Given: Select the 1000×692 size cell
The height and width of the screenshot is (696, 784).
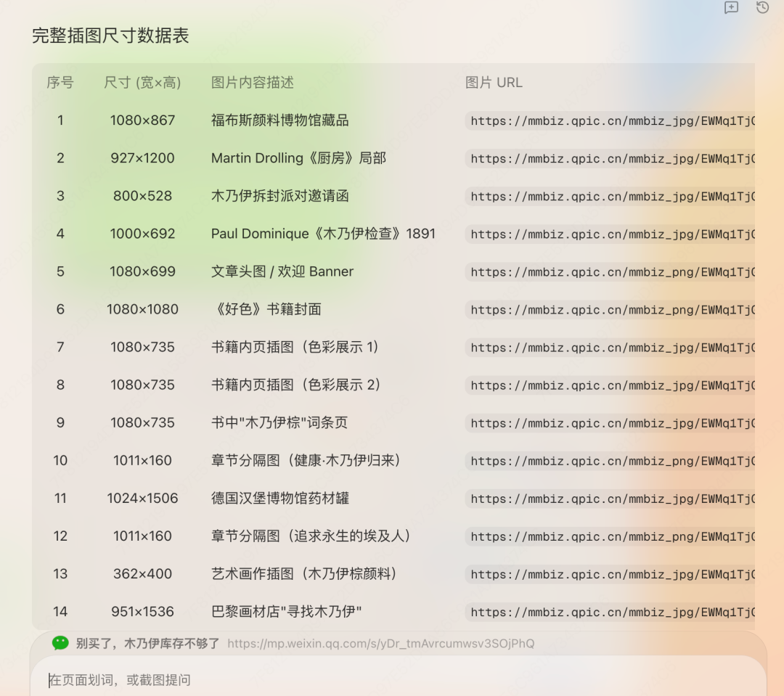Looking at the screenshot, I should 142,234.
